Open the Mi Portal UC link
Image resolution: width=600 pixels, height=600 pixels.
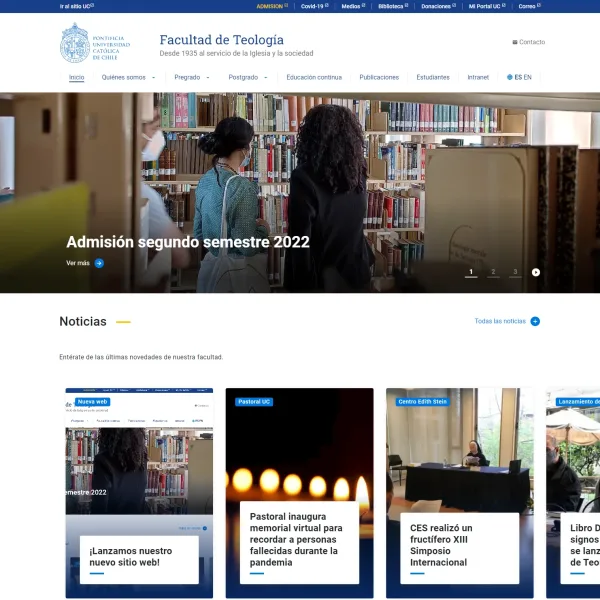(487, 6)
